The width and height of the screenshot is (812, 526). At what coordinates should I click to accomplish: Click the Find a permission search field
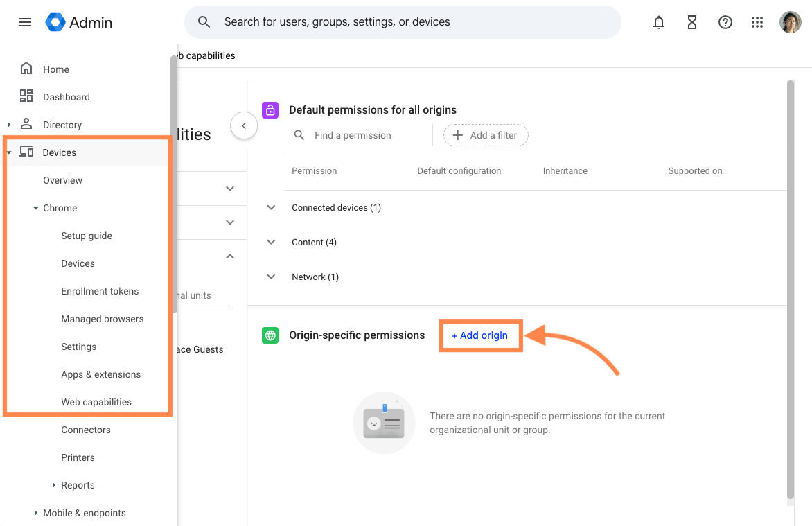353,134
